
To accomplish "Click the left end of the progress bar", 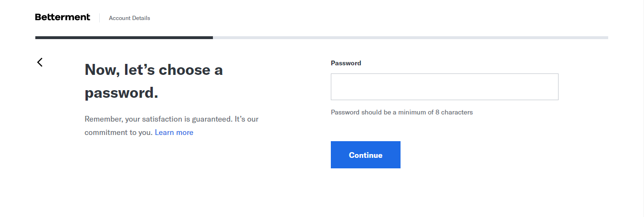I will [37, 37].
